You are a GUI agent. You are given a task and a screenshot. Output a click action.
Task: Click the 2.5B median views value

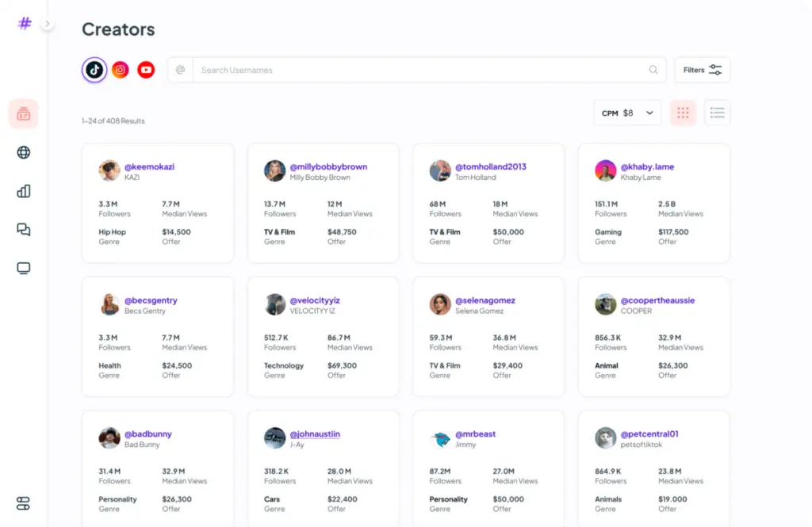click(x=666, y=204)
